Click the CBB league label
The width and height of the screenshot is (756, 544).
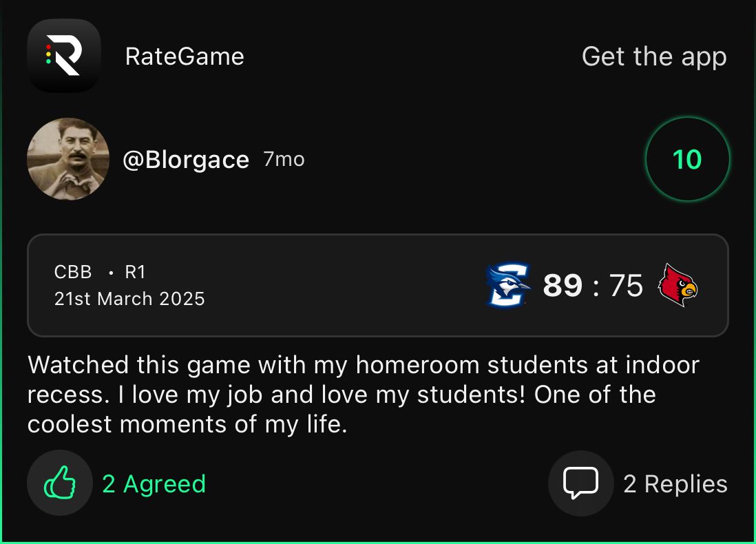click(73, 272)
